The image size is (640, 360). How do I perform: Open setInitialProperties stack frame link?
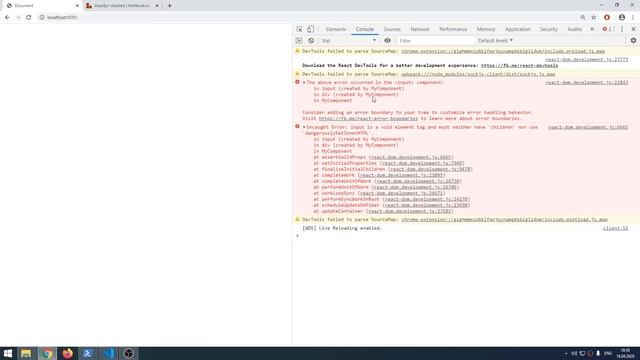point(422,163)
